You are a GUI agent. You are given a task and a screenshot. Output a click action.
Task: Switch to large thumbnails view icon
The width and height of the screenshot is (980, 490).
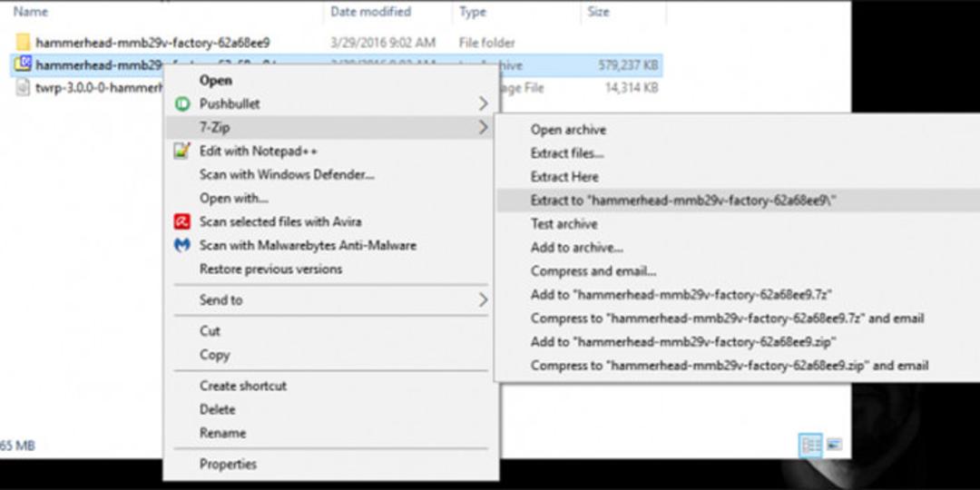834,445
